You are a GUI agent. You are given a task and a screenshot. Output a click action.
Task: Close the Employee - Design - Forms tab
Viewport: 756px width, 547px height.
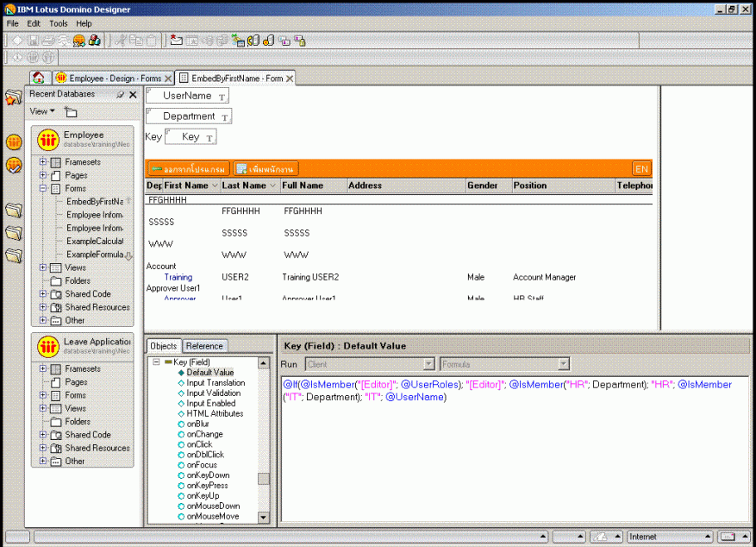coord(168,79)
